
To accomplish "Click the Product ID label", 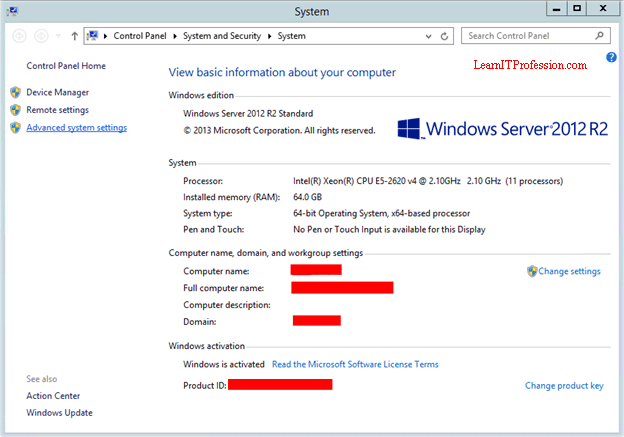I will click(x=205, y=386).
